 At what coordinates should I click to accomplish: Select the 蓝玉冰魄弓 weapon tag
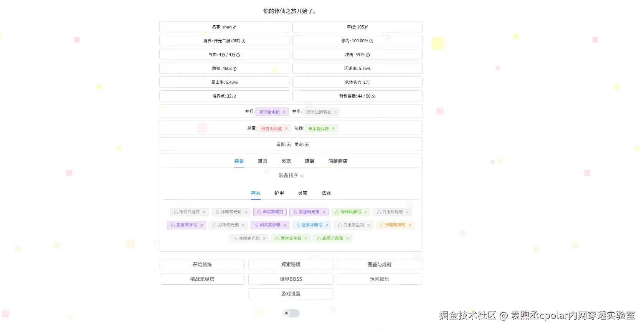[311, 225]
